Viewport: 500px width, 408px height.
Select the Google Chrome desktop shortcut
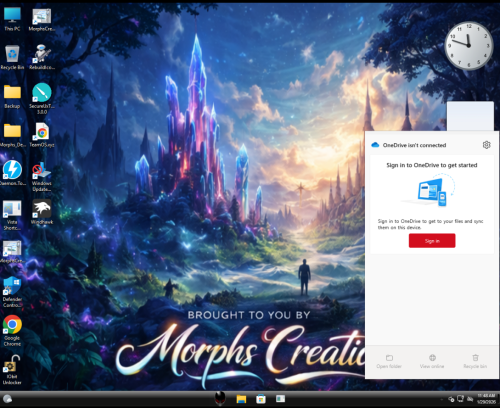pos(12,330)
